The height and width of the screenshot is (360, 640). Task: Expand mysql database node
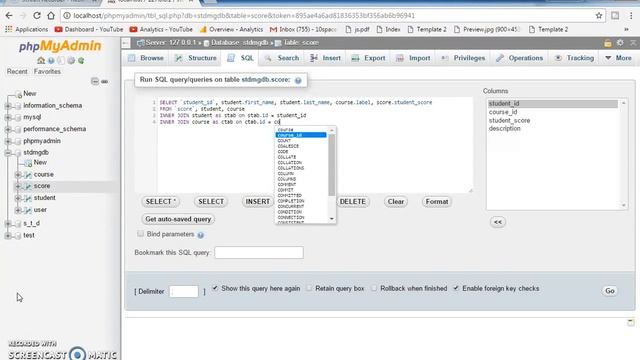[x=8, y=118]
